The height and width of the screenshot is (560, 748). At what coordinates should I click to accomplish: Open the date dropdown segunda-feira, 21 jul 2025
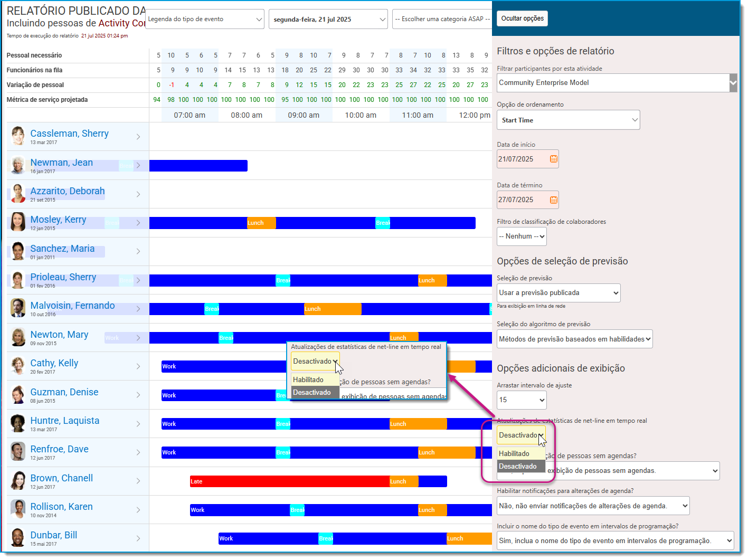(328, 19)
